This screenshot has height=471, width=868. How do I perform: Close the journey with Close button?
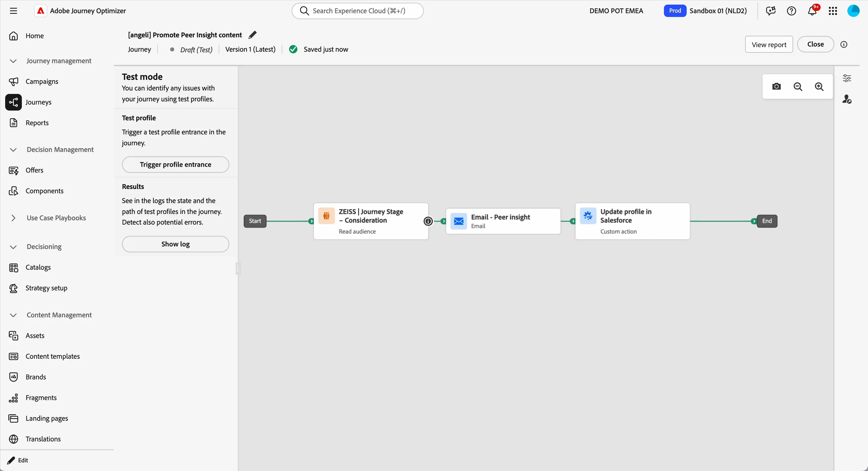pos(815,45)
